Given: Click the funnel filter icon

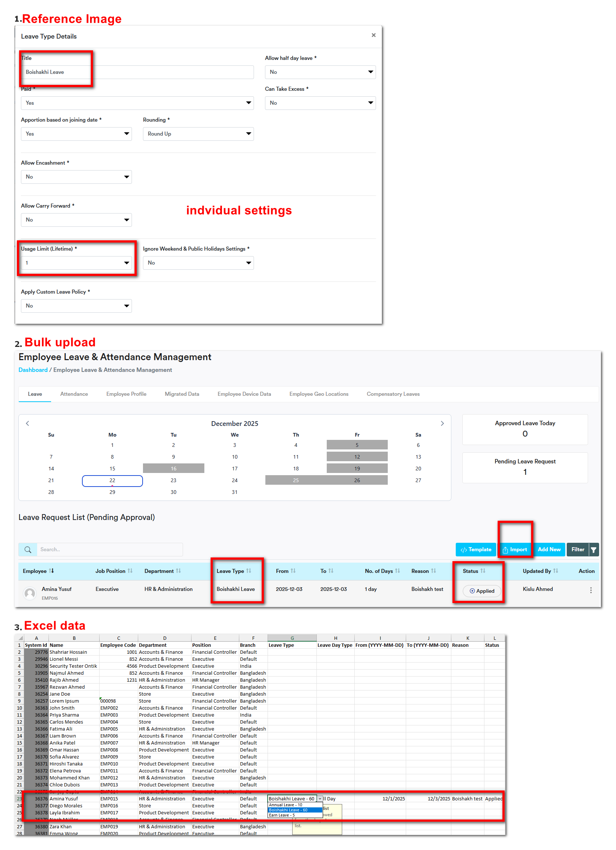Looking at the screenshot, I should 594,550.
